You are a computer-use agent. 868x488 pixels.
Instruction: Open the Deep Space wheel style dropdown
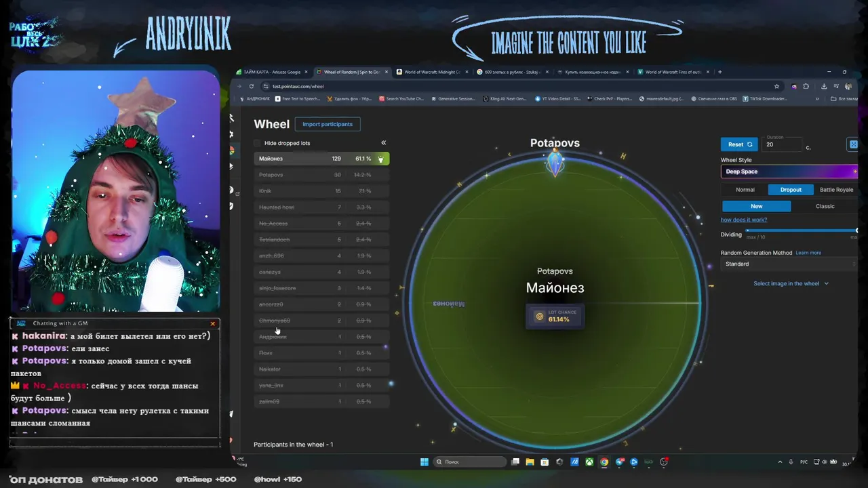pyautogui.click(x=789, y=171)
